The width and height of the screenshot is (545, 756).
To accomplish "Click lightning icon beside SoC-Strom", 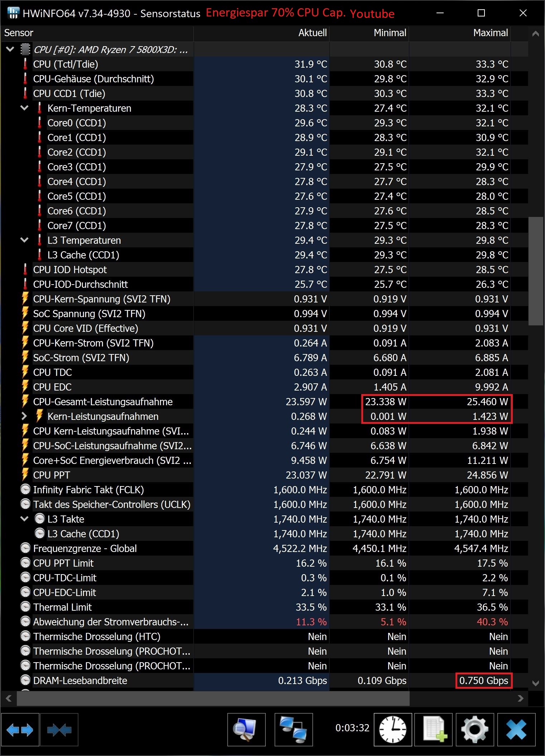I will tap(25, 358).
